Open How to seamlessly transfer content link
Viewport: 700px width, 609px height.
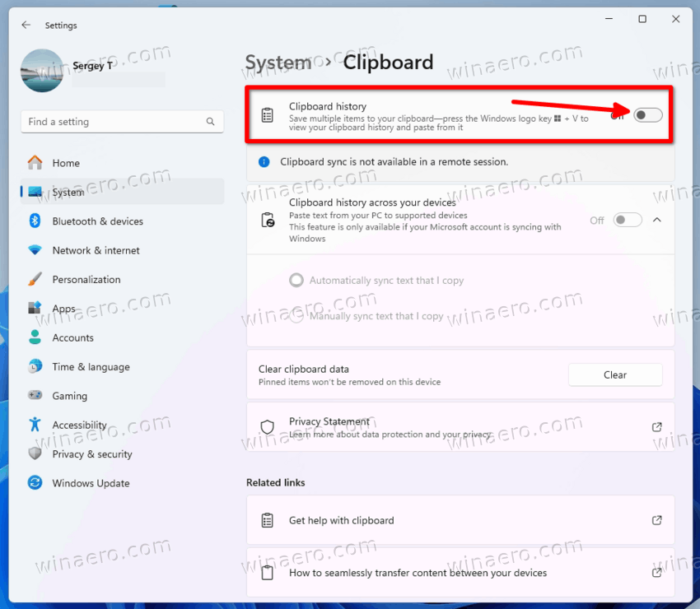[460, 573]
